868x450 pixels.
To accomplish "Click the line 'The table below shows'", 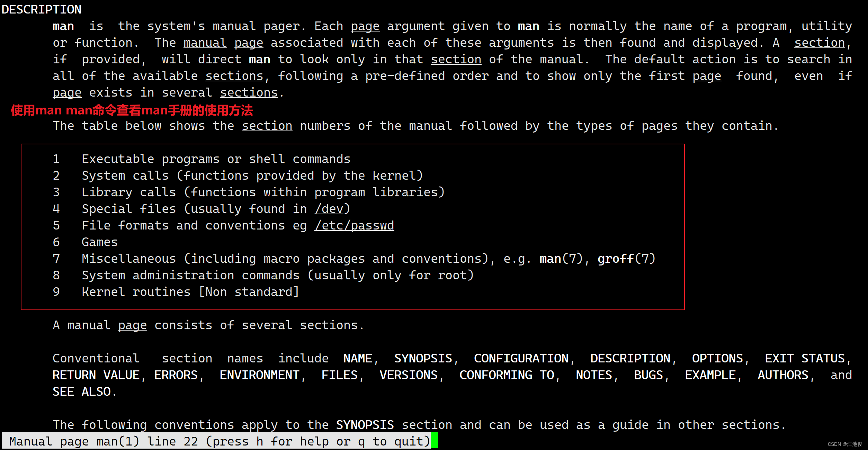I will 415,126.
